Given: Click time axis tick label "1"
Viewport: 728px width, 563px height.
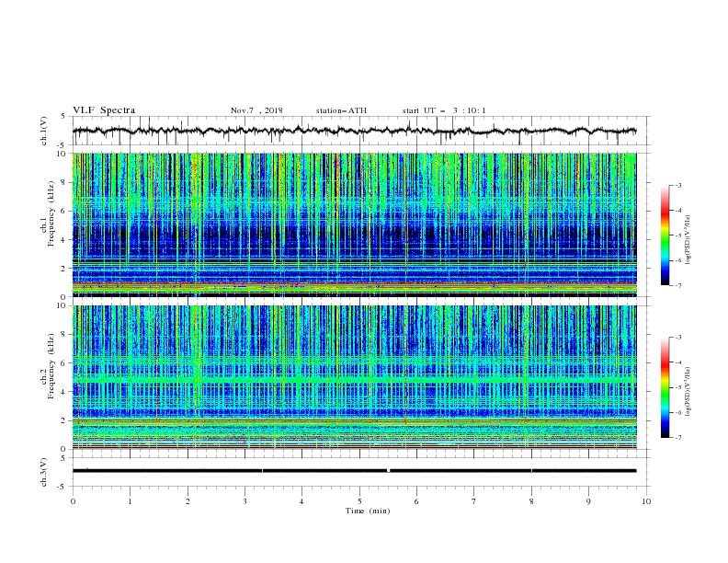Looking at the screenshot, I should tap(131, 501).
